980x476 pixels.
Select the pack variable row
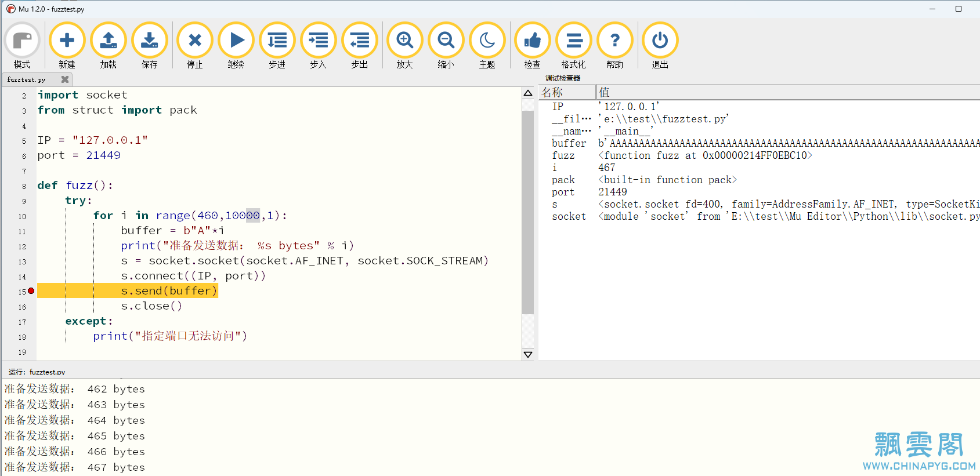click(x=759, y=180)
